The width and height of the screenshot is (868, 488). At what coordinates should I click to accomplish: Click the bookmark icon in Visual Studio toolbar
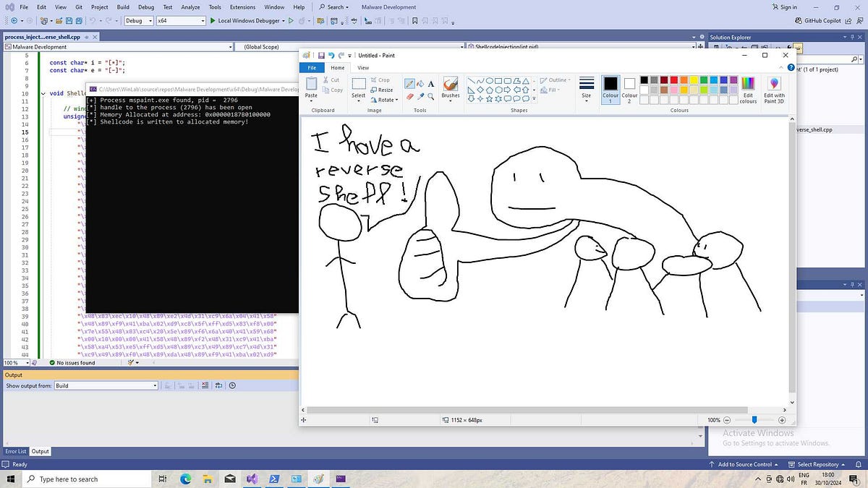[x=414, y=21]
